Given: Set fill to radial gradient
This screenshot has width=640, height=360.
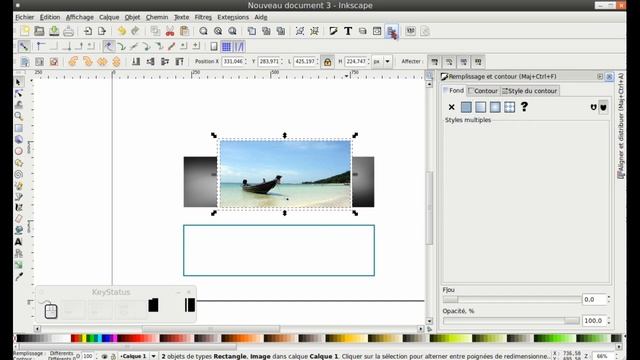Looking at the screenshot, I should (x=495, y=107).
